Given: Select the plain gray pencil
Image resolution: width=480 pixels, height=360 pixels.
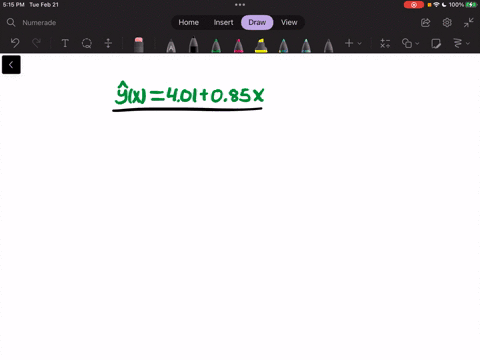Looking at the screenshot, I should (328, 46).
